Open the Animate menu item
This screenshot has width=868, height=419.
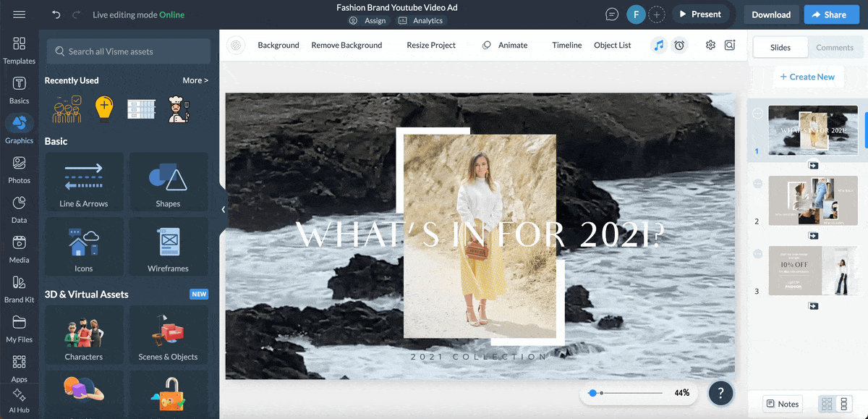[x=505, y=45]
